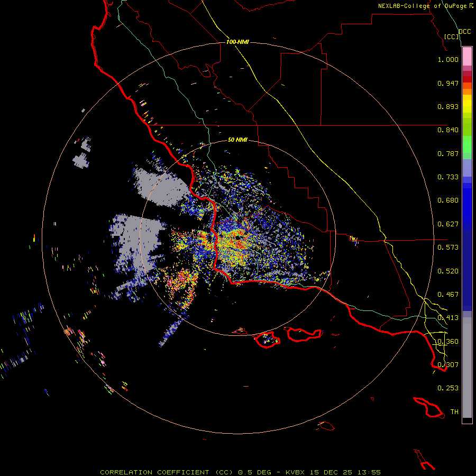Click the 100 NMI range ring label

[237, 42]
